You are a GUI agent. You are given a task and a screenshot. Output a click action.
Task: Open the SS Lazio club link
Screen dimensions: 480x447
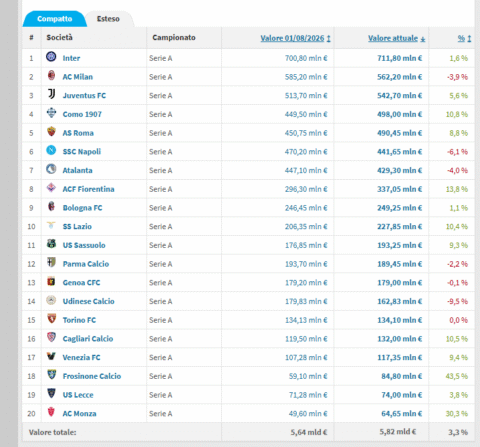(77, 226)
